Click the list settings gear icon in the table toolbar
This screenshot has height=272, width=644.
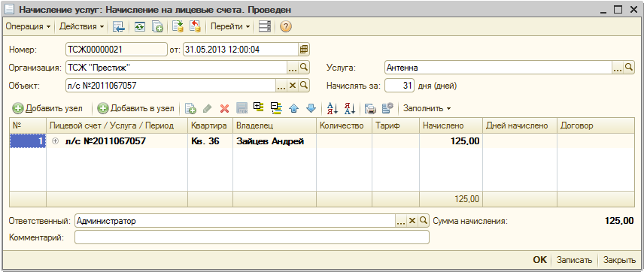pyautogui.click(x=387, y=108)
